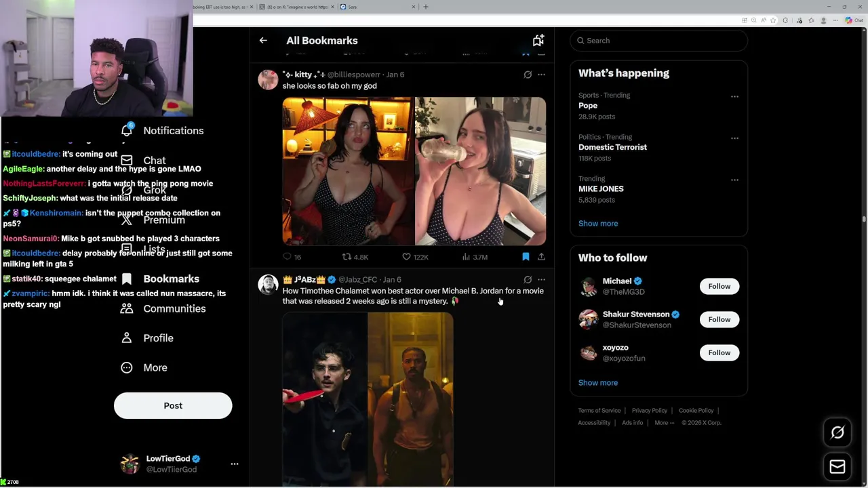Image resolution: width=868 pixels, height=488 pixels.
Task: Click the Profile person icon
Action: 127,338
